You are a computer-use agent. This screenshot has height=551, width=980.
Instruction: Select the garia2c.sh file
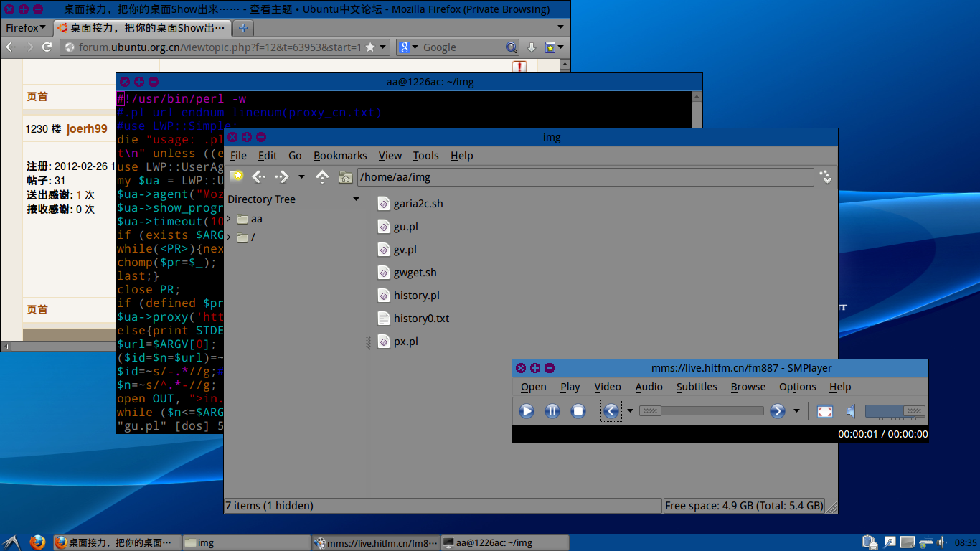pyautogui.click(x=410, y=204)
